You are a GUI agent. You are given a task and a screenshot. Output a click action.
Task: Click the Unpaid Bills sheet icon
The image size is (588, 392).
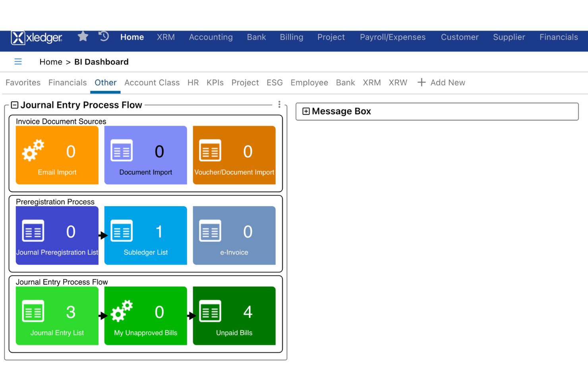[210, 311]
